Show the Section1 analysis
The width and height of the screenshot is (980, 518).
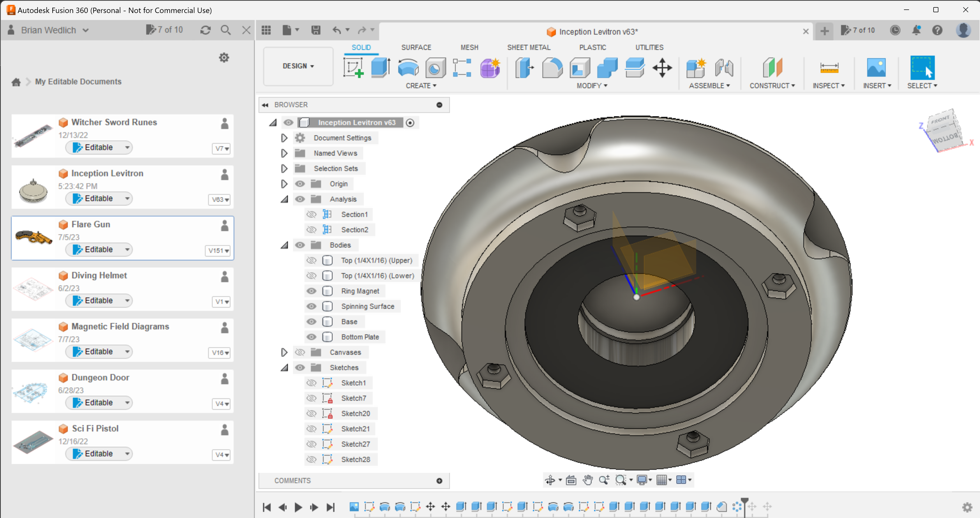click(312, 214)
